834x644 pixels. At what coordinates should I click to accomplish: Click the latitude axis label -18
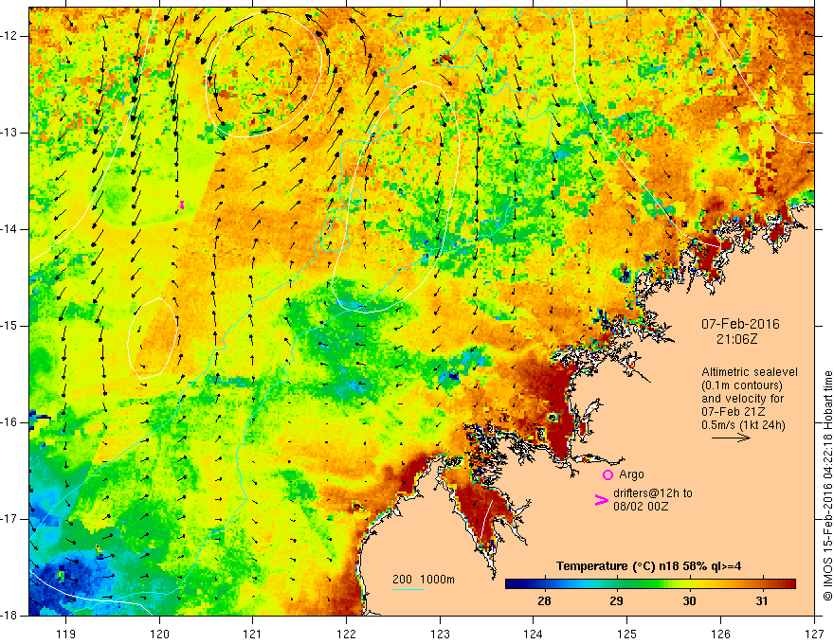tap(9, 616)
